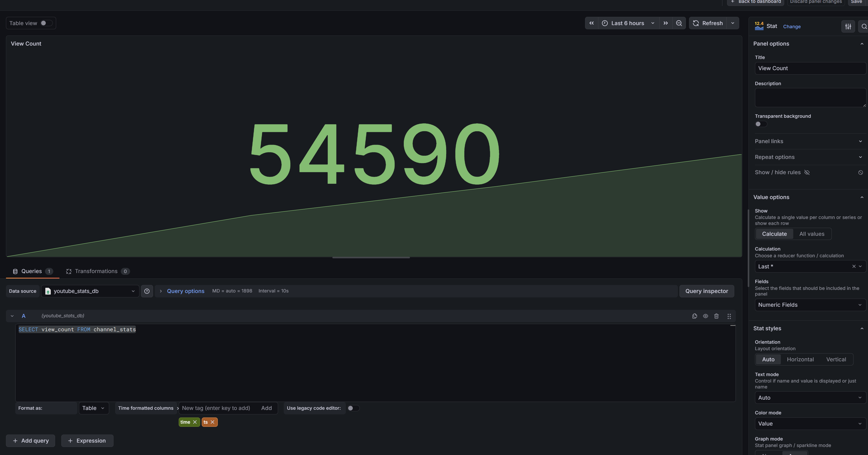Open data source help icon
The width and height of the screenshot is (868, 455).
pos(147,291)
